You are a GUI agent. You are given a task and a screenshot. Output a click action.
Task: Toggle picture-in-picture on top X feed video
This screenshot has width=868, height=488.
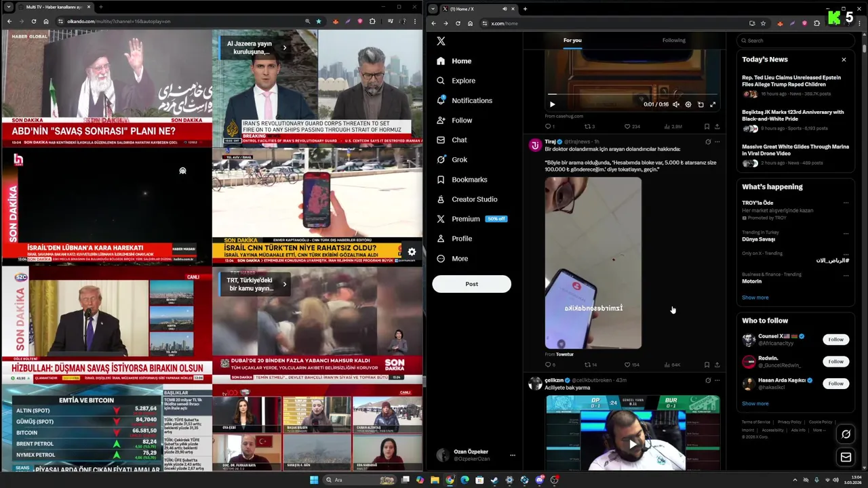[701, 104]
